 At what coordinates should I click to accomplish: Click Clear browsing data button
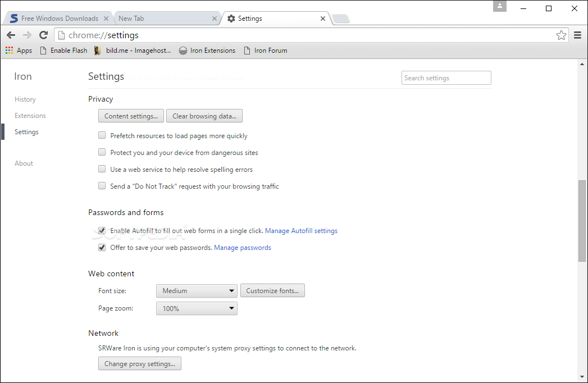coord(204,116)
